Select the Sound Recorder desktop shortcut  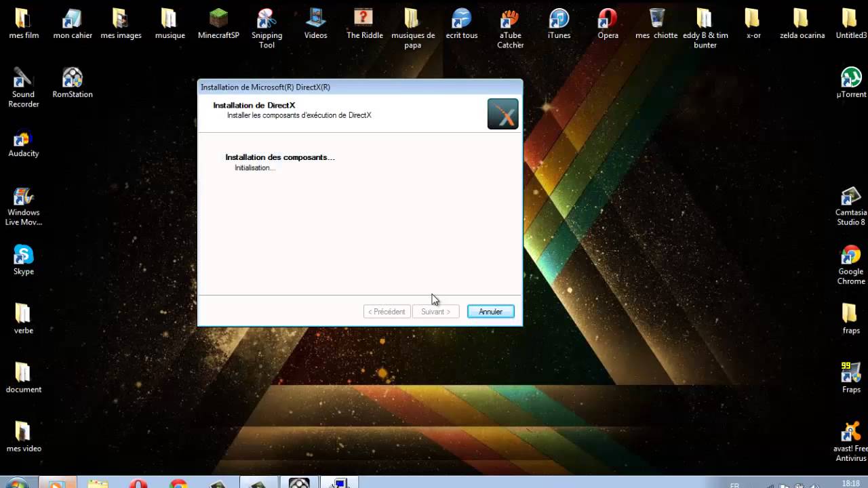tap(24, 87)
